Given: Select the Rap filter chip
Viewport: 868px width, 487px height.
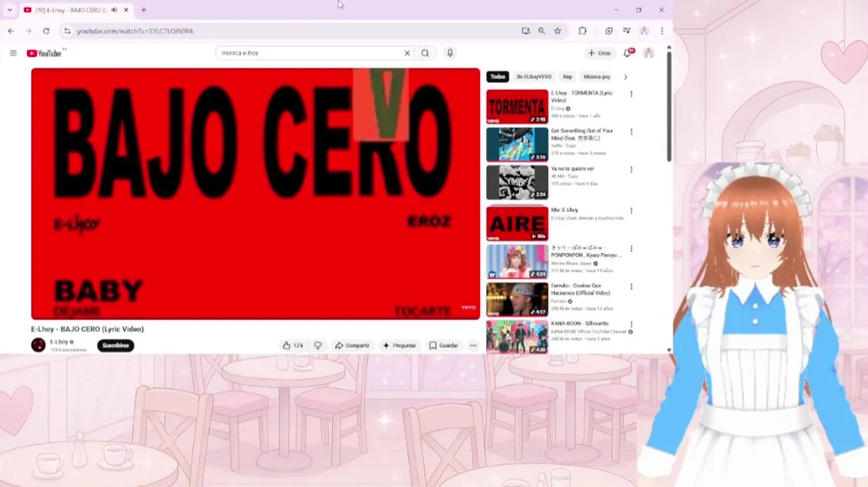Looking at the screenshot, I should click(x=567, y=77).
